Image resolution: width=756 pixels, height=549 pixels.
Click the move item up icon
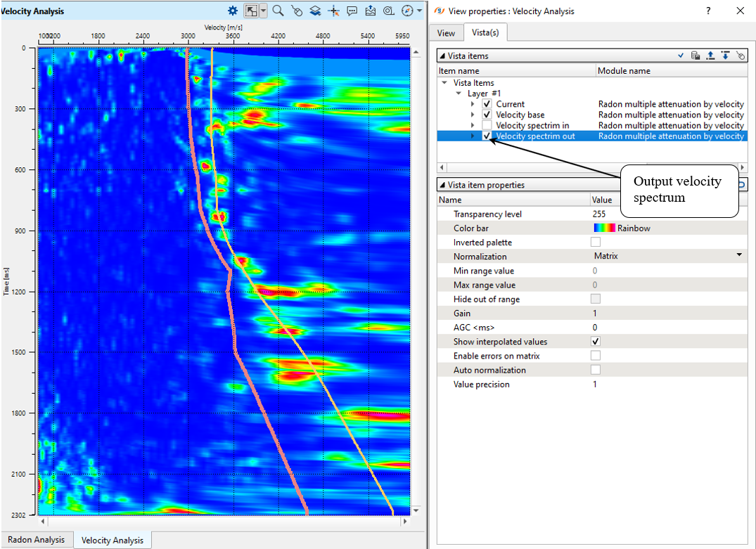click(711, 56)
